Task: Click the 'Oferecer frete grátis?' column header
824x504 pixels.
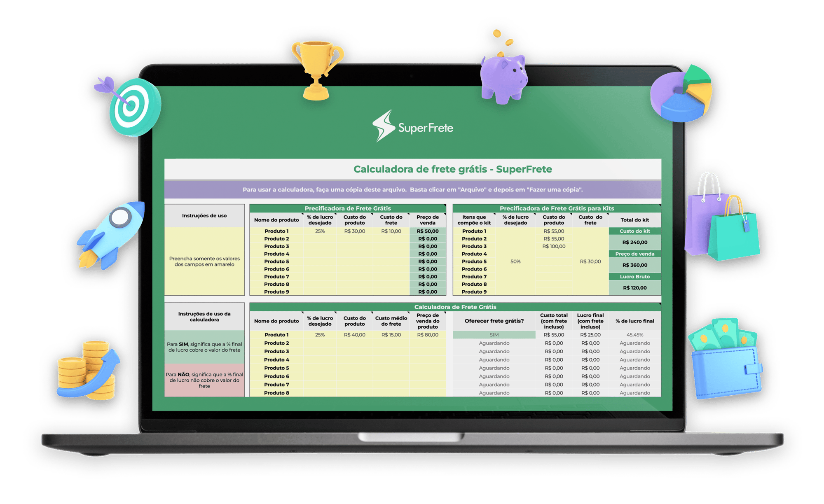Action: (x=494, y=321)
